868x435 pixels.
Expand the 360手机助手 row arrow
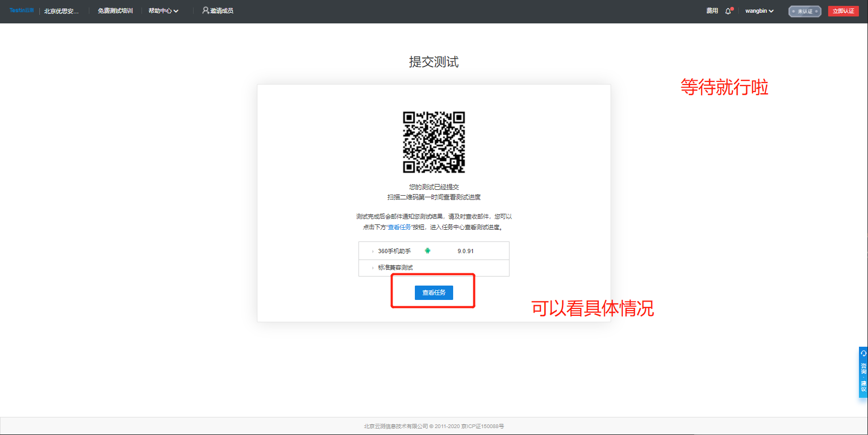click(373, 252)
